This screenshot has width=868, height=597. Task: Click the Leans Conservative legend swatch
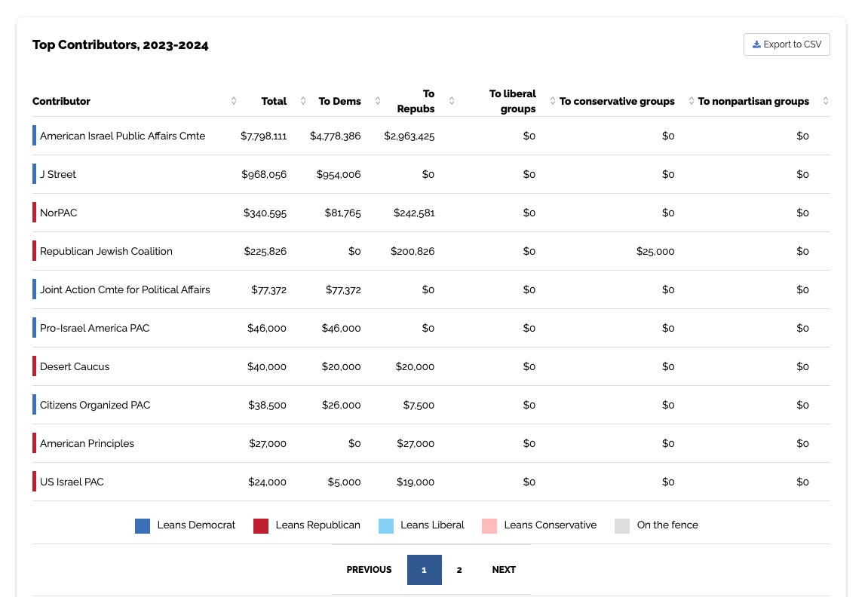coord(489,525)
